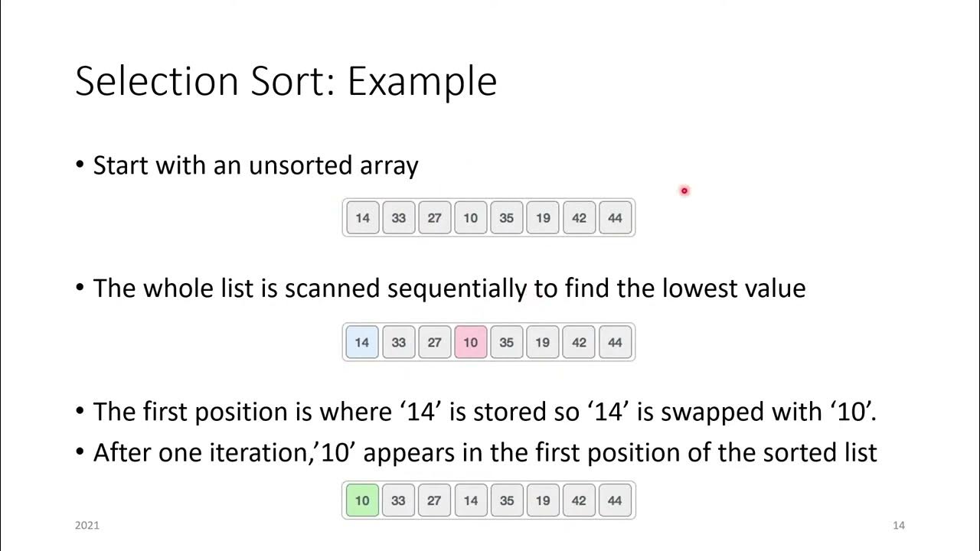Select '14' cell in the top unsorted array

[362, 217]
